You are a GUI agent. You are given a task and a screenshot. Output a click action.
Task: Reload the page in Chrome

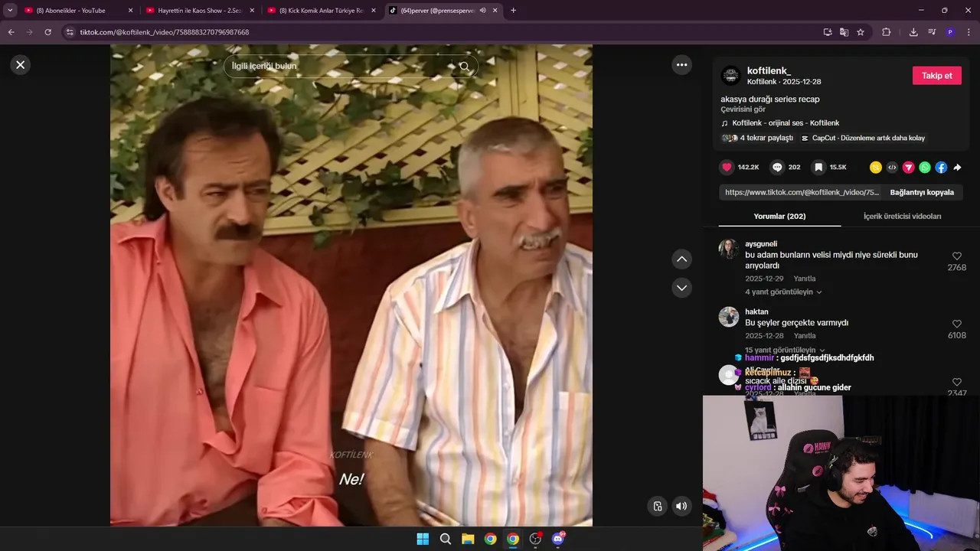coord(47,32)
